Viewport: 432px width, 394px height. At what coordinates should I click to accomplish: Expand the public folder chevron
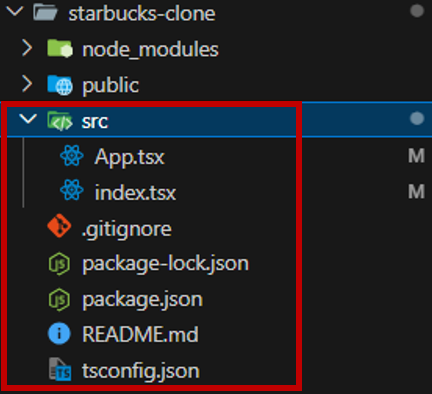pyautogui.click(x=27, y=84)
